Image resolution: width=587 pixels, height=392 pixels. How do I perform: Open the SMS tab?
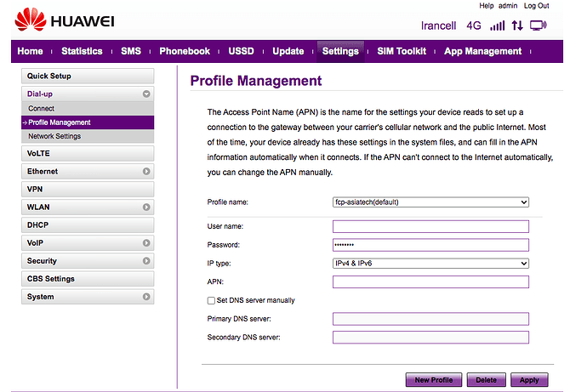[x=131, y=51]
